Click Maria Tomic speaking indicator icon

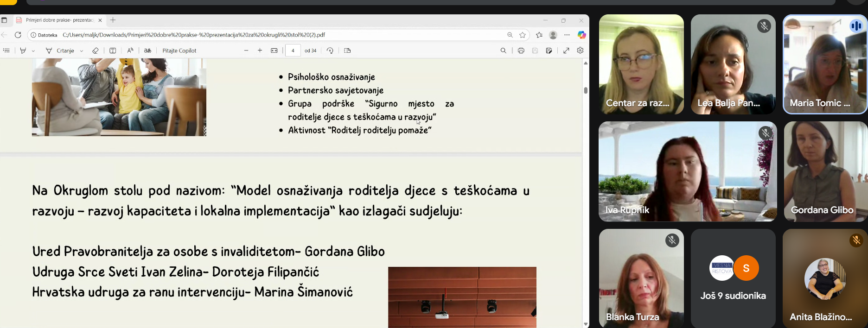pos(856,26)
